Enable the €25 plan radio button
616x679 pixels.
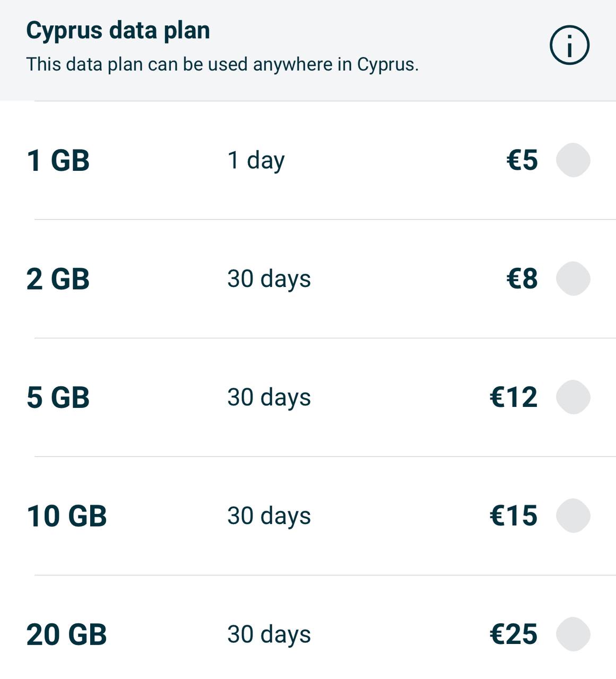tap(573, 634)
